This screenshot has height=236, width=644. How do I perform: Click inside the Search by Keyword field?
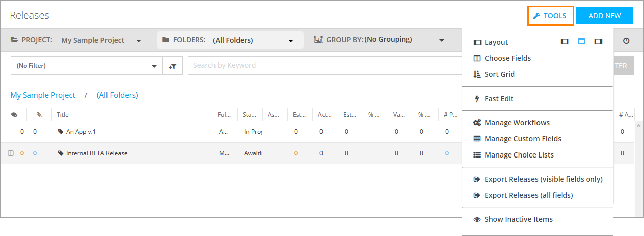click(321, 65)
